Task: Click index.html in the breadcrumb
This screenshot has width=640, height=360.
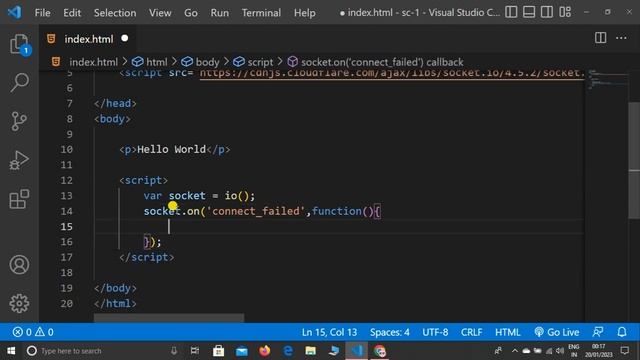Action: pyautogui.click(x=93, y=62)
